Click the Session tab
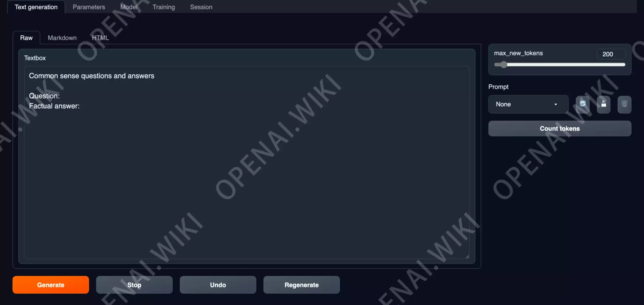Viewport: 644px width, 305px height. 201,7
